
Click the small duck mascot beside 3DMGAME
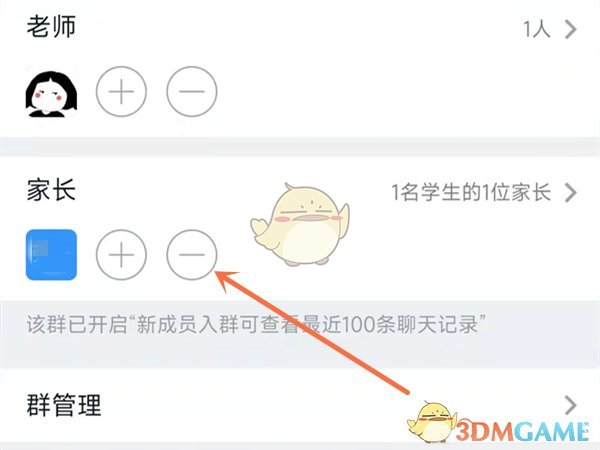432,422
